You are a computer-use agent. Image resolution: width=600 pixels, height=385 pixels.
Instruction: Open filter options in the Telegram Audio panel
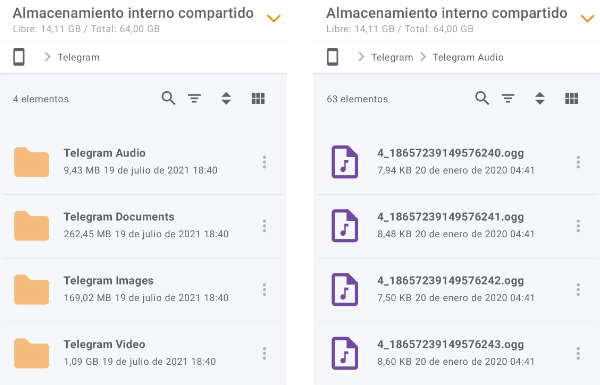coord(508,99)
